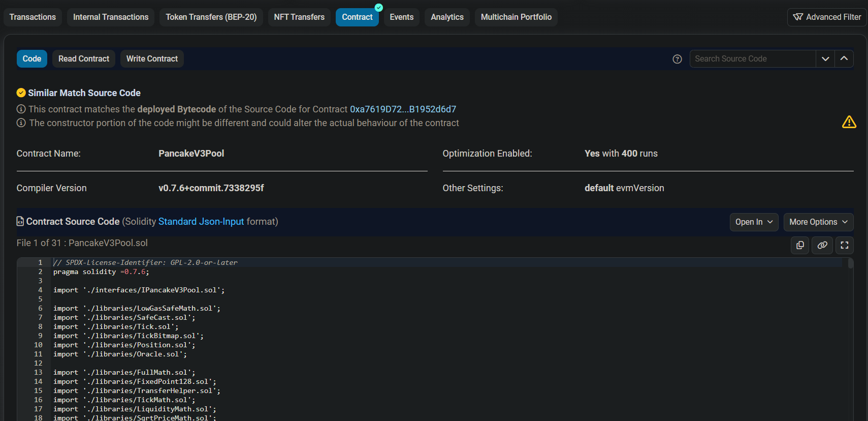Open the Token Transfers (BEP-20) tab
This screenshot has height=421, width=868.
[211, 17]
